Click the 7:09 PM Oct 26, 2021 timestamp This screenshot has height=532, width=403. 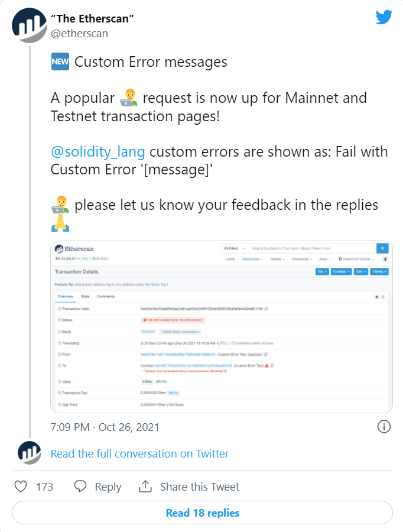105,427
